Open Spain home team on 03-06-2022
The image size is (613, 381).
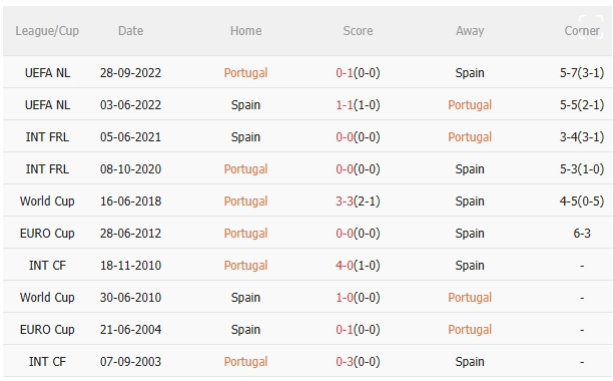pyautogui.click(x=246, y=105)
